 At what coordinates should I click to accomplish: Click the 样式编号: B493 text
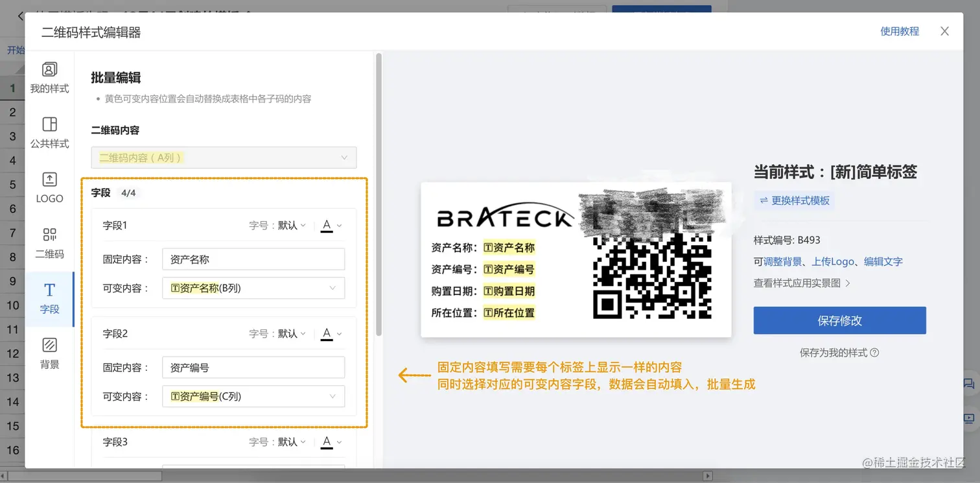(787, 240)
